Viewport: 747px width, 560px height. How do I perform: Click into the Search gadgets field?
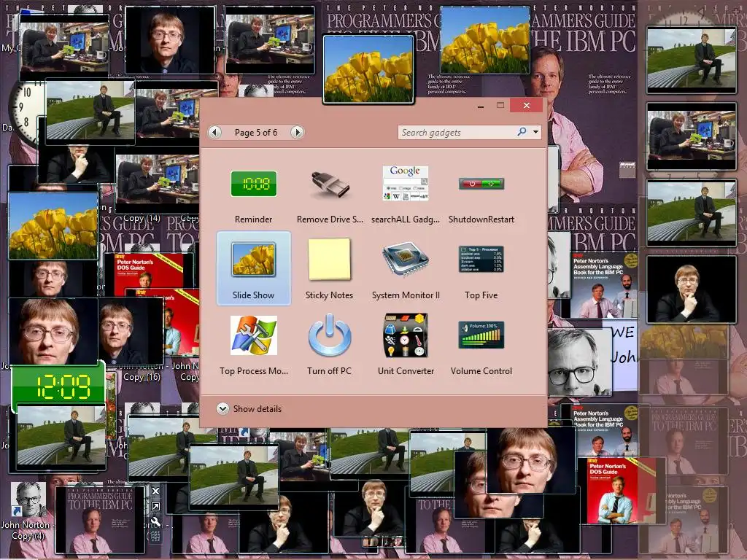[457, 133]
